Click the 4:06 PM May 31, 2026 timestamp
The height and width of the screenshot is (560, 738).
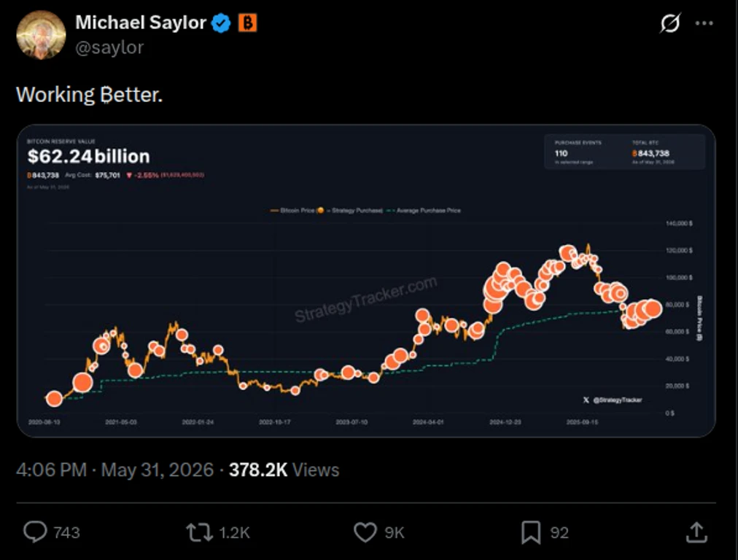tap(114, 470)
